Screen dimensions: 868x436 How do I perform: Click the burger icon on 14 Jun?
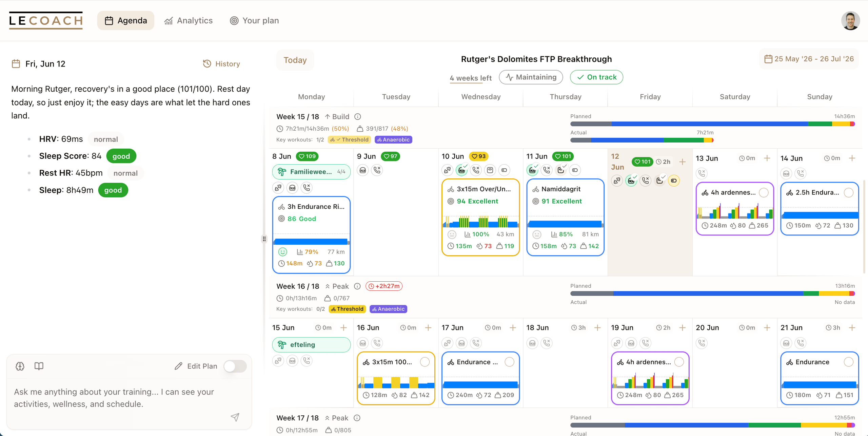[787, 173]
